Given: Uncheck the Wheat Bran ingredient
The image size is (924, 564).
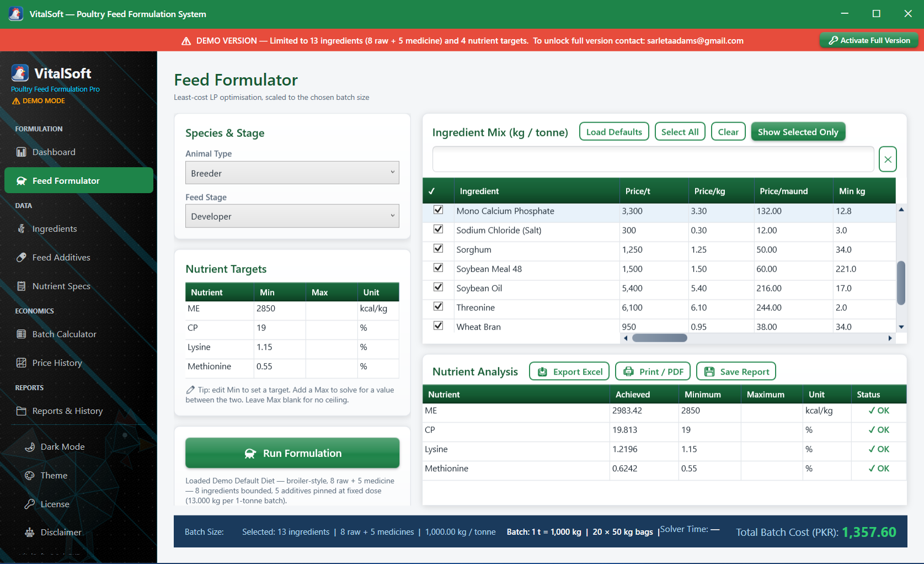Looking at the screenshot, I should (x=439, y=326).
